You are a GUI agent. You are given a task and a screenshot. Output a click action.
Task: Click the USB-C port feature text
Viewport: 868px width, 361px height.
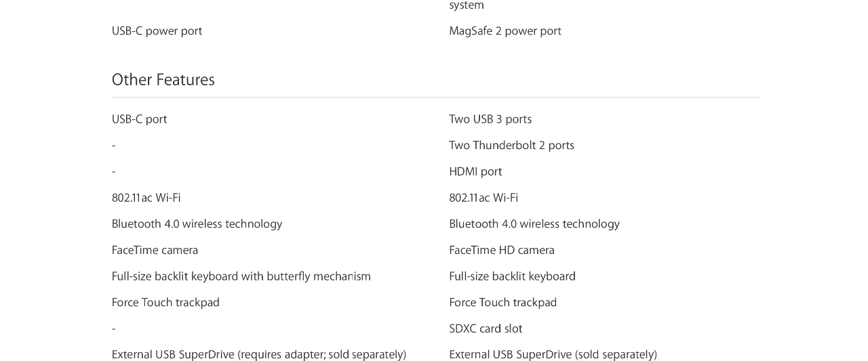pyautogui.click(x=139, y=119)
